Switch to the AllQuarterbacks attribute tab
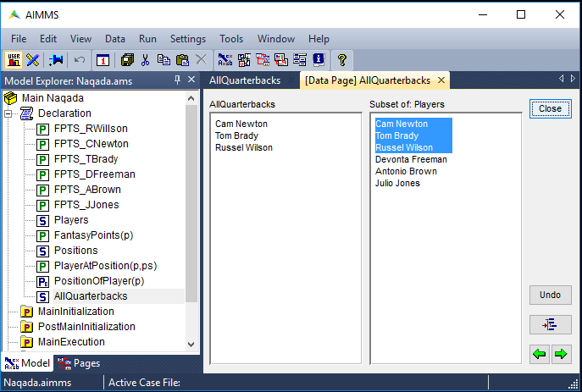This screenshot has height=392, width=582. pos(245,80)
